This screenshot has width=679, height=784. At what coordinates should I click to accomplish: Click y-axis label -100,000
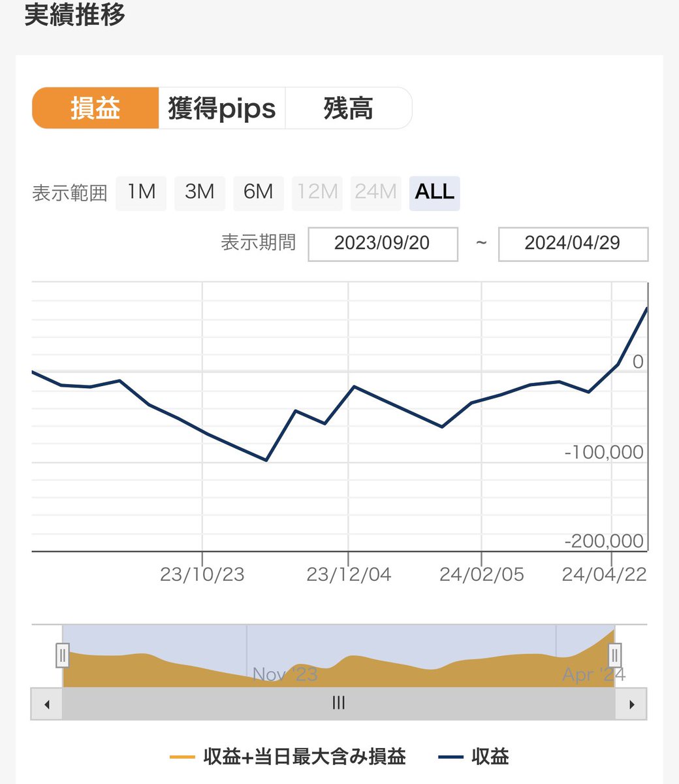point(604,452)
